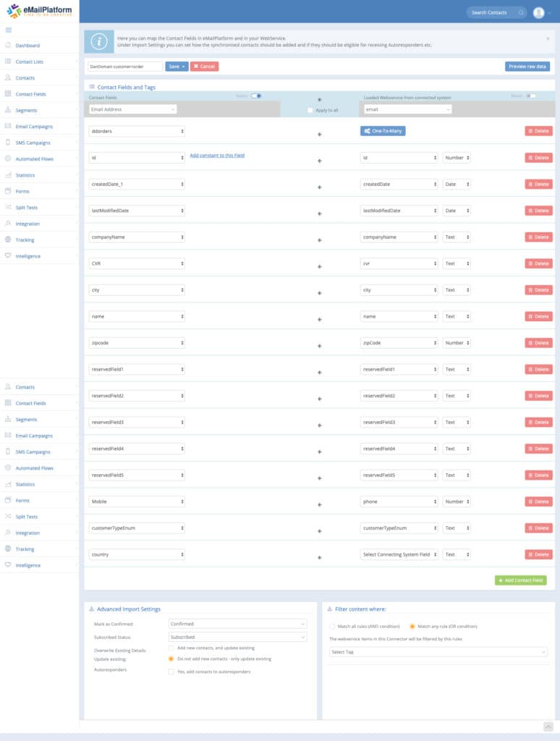
Task: Open the Save dropdown button
Action: coord(177,67)
